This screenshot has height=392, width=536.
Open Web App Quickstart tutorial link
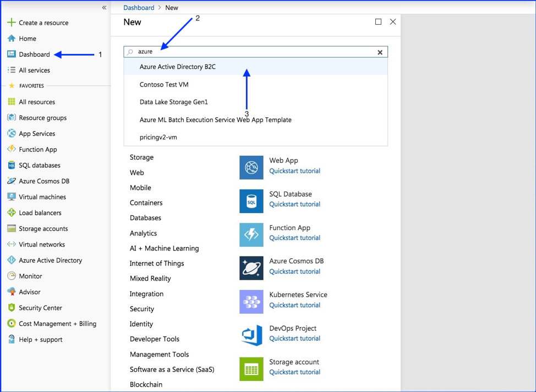(x=294, y=171)
